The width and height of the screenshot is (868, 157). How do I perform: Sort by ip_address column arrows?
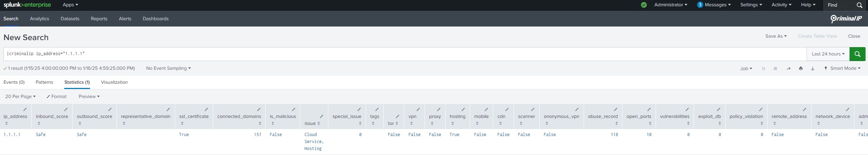6,123
